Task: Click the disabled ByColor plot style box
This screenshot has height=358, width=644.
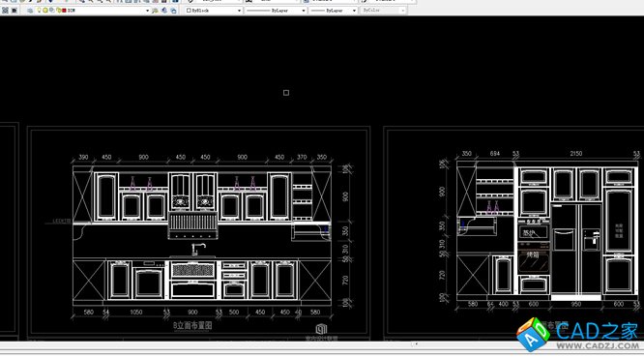Action: tap(383, 11)
